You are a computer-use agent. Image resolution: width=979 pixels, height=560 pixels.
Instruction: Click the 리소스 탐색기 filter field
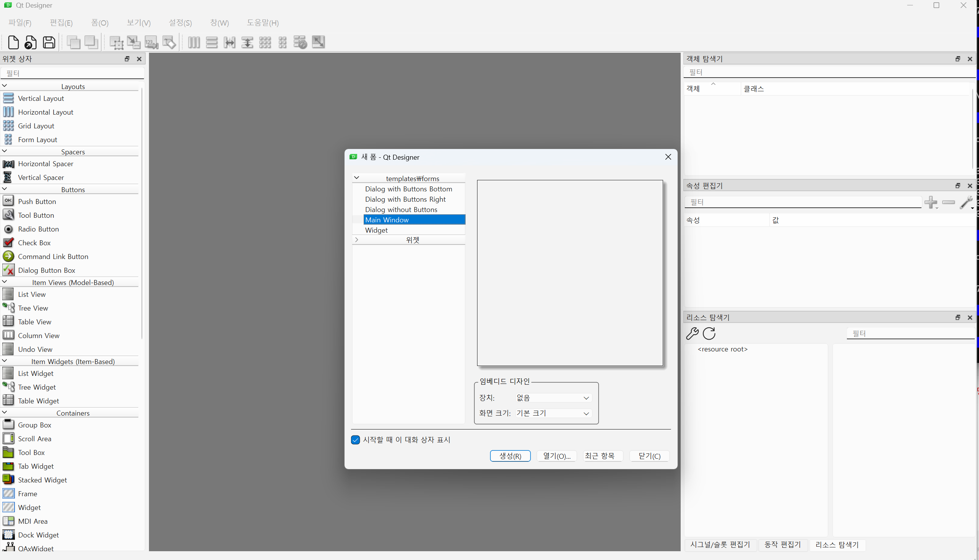(910, 333)
